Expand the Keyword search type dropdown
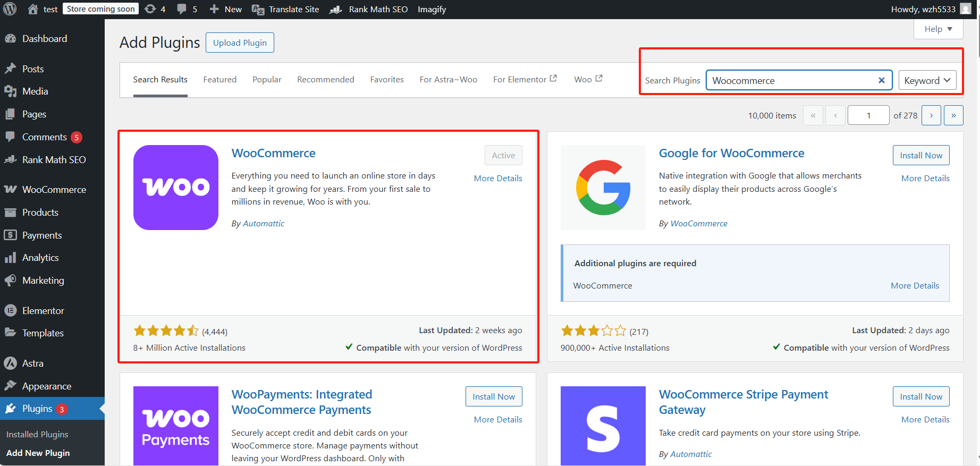Viewport: 980px width, 466px height. pos(927,80)
